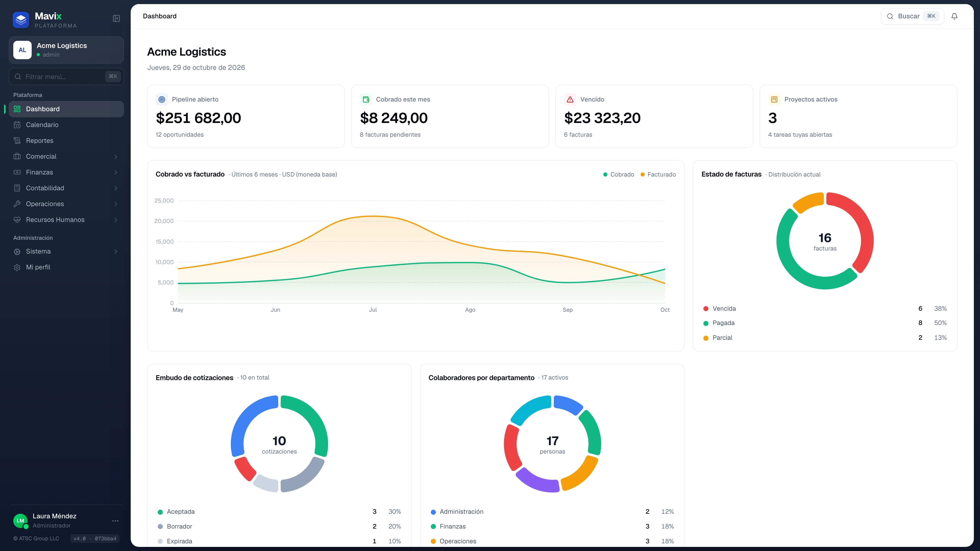
Task: Click the Operaciones department legend row
Action: click(x=552, y=541)
